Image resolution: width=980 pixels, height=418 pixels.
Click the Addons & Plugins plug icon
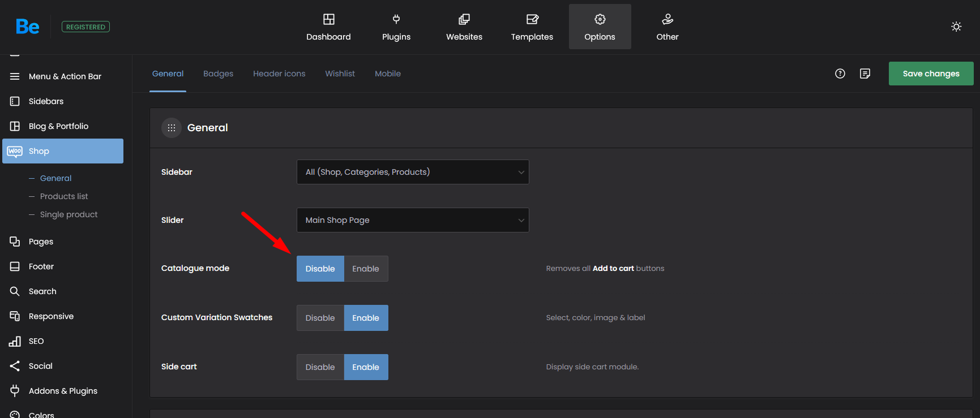click(15, 391)
